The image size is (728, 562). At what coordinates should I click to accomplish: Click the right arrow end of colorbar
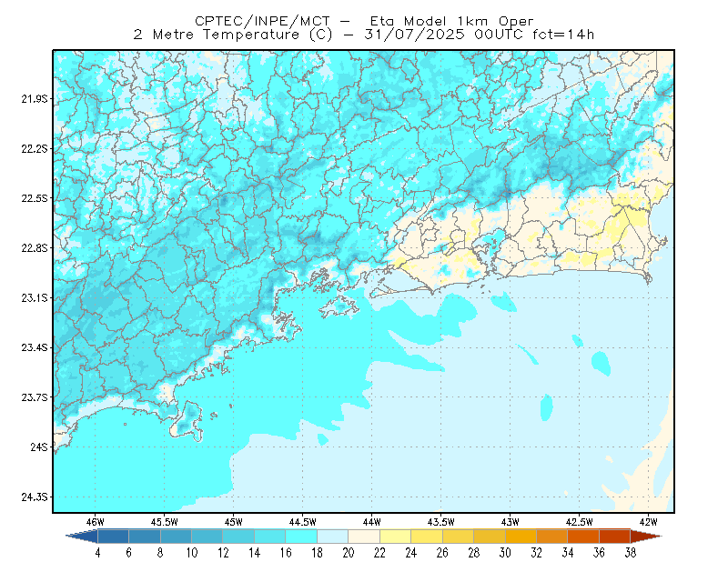pos(646,537)
